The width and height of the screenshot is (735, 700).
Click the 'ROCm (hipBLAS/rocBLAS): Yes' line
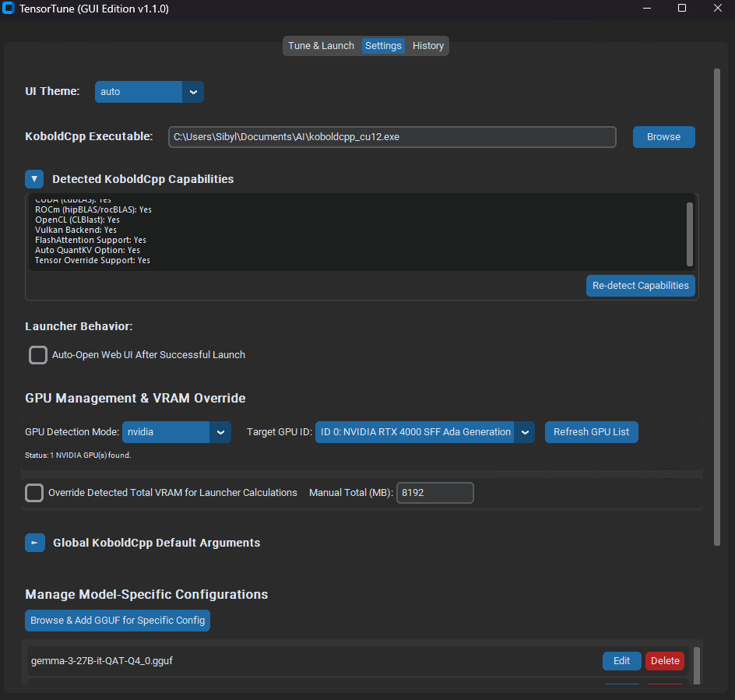93,209
